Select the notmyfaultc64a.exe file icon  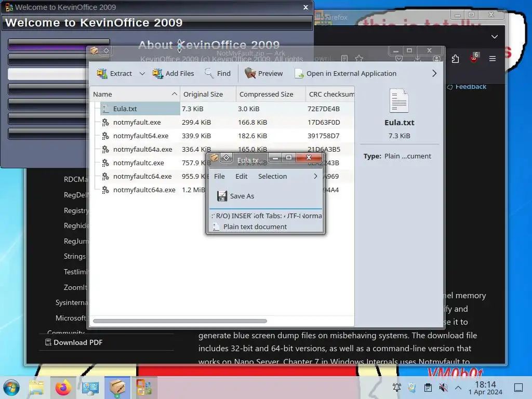point(105,190)
